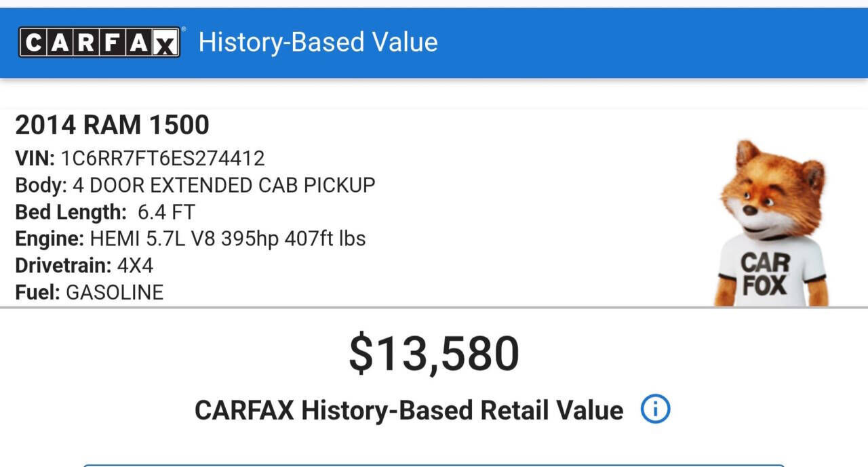Click the Bed Length 6.4 FT line

click(105, 212)
